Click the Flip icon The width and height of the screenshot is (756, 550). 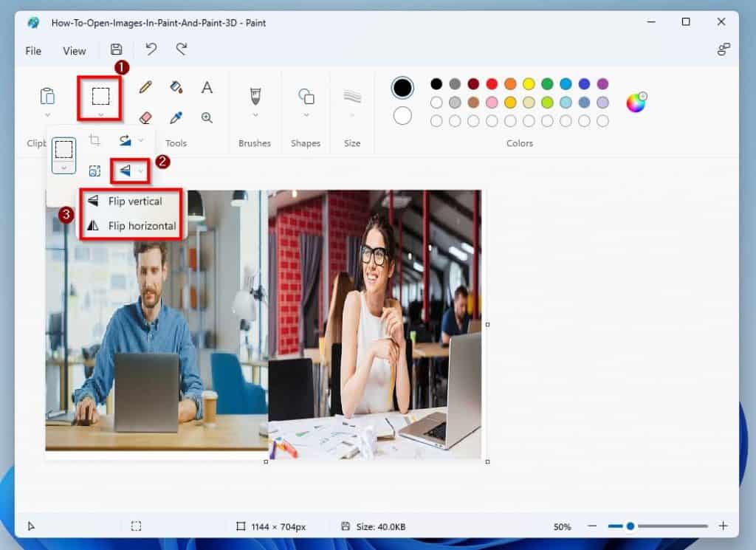126,171
